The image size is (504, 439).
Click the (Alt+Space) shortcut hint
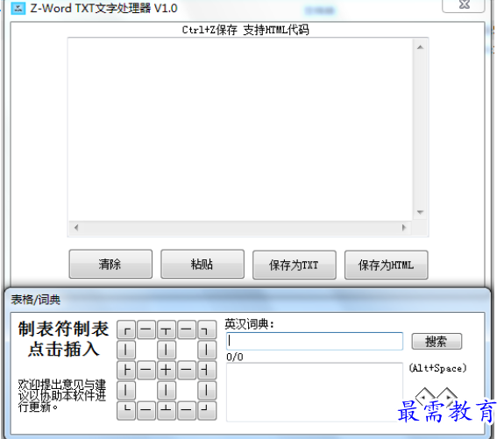[x=437, y=368]
